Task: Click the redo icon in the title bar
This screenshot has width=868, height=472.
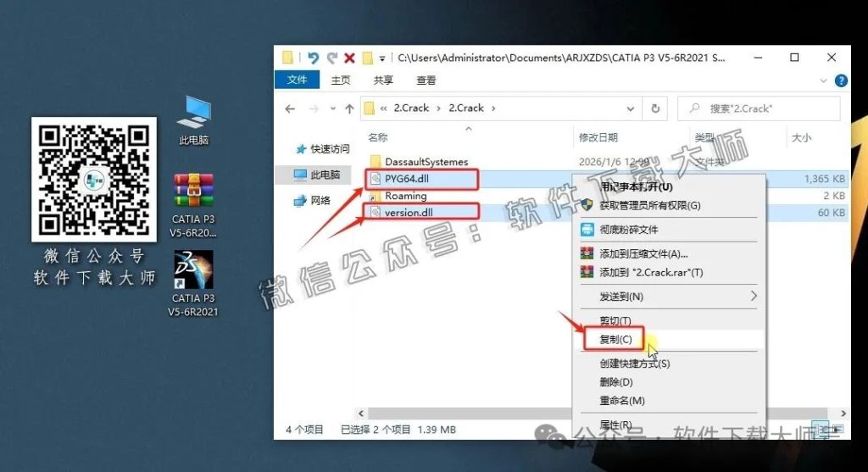Action: click(332, 58)
